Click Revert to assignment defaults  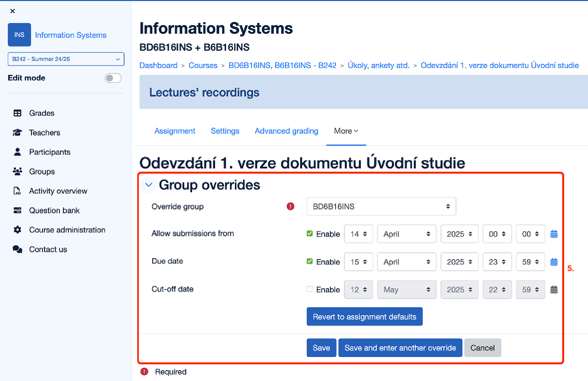pos(365,316)
